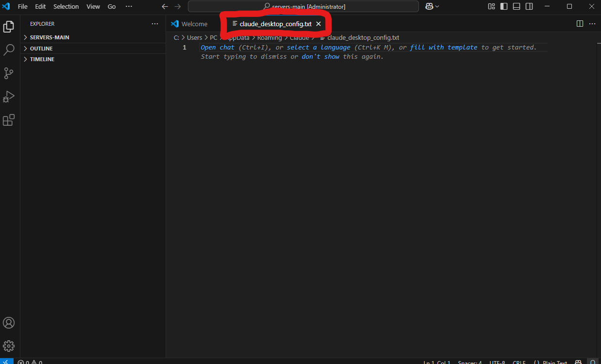Screen dimensions: 601x364
Task: Expand the OUTLINE section
Action: (x=93, y=49)
